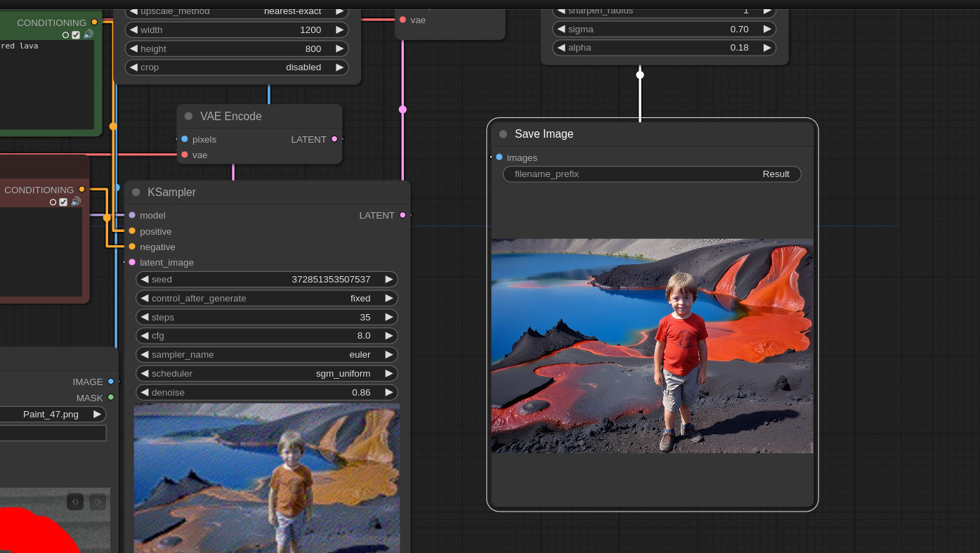Click the undo icon on the paint preview
The image size is (980, 553).
point(75,501)
